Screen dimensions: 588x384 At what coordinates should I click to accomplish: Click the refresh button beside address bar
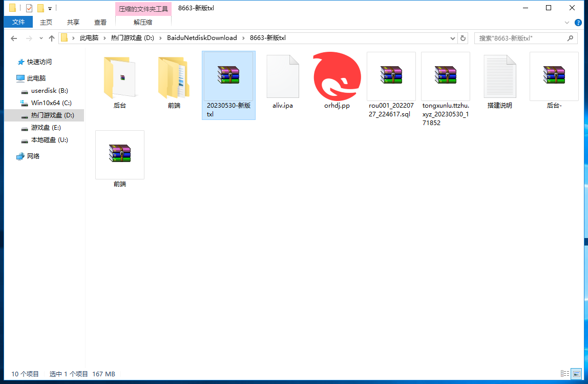463,38
